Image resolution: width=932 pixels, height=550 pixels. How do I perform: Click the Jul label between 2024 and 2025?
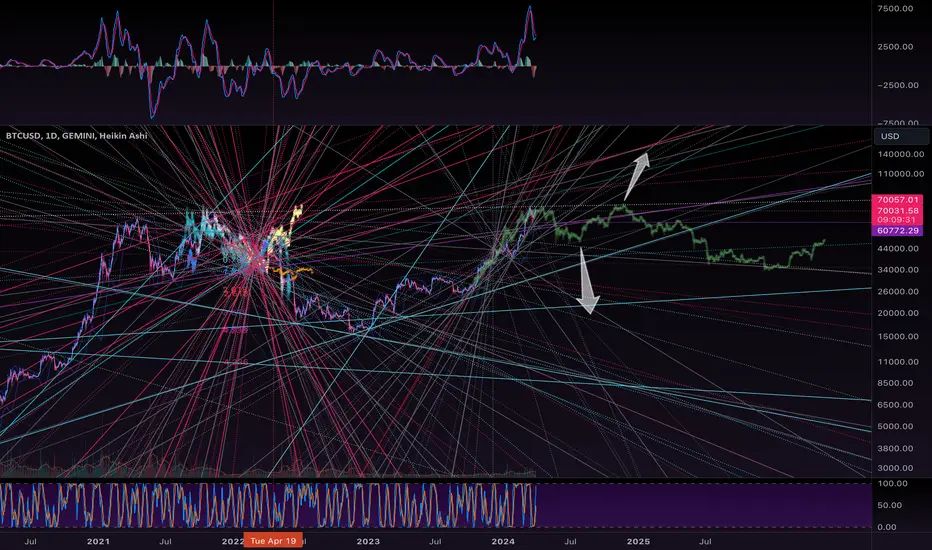570,542
